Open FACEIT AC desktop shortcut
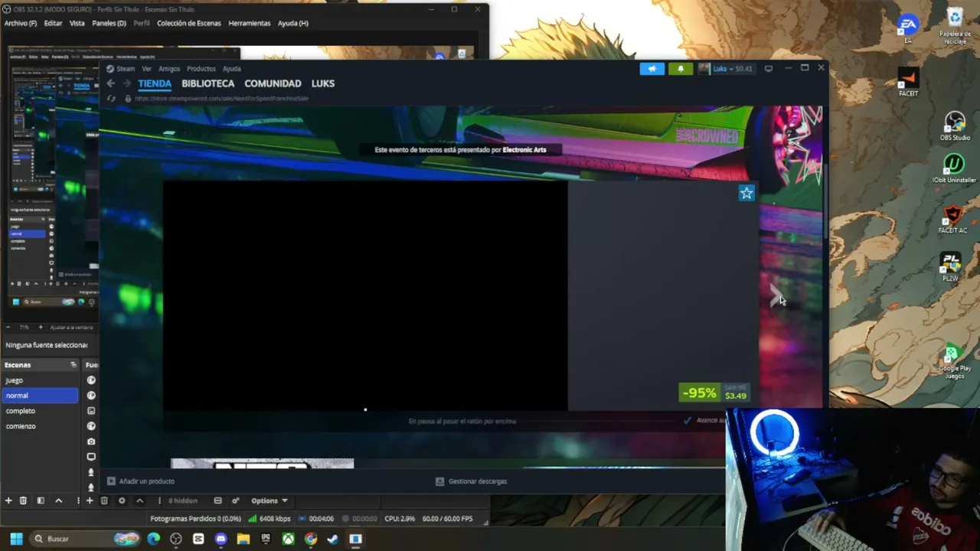 [952, 219]
